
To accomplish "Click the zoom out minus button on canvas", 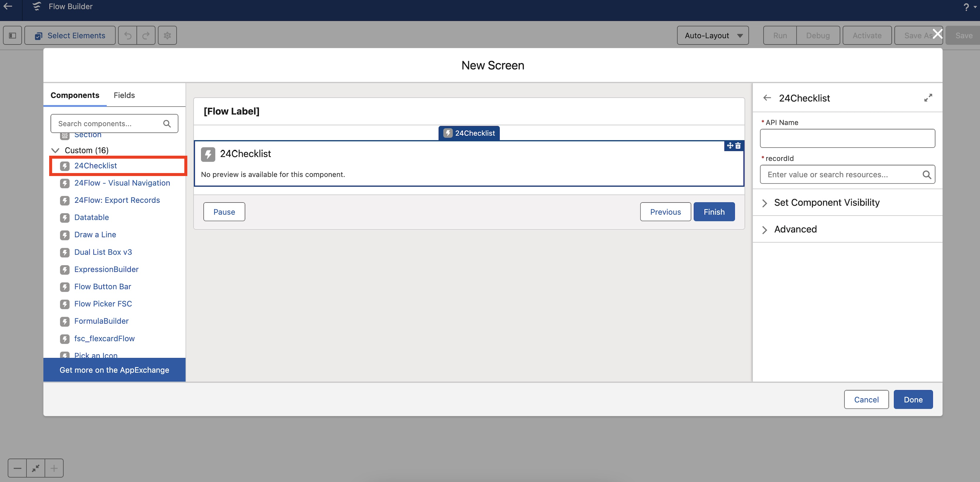I will click(x=17, y=468).
